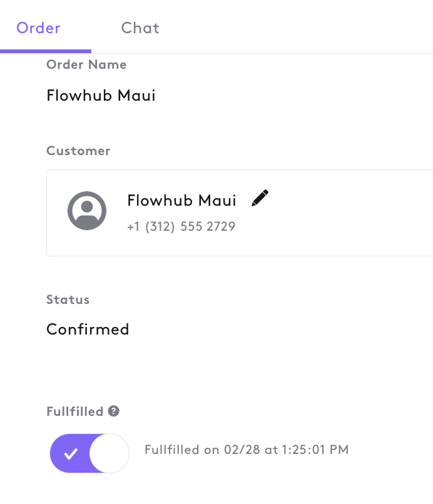
Task: Switch to the Chat tab
Action: (140, 28)
